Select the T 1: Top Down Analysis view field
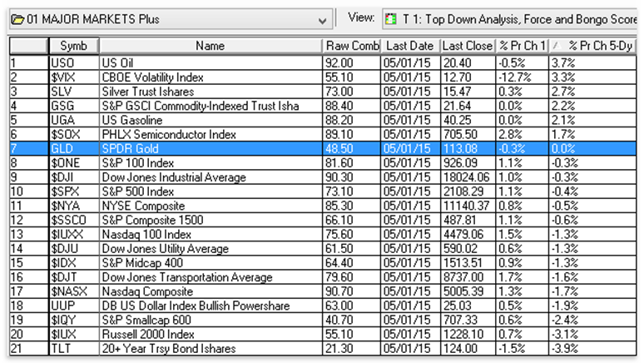 [x=510, y=19]
